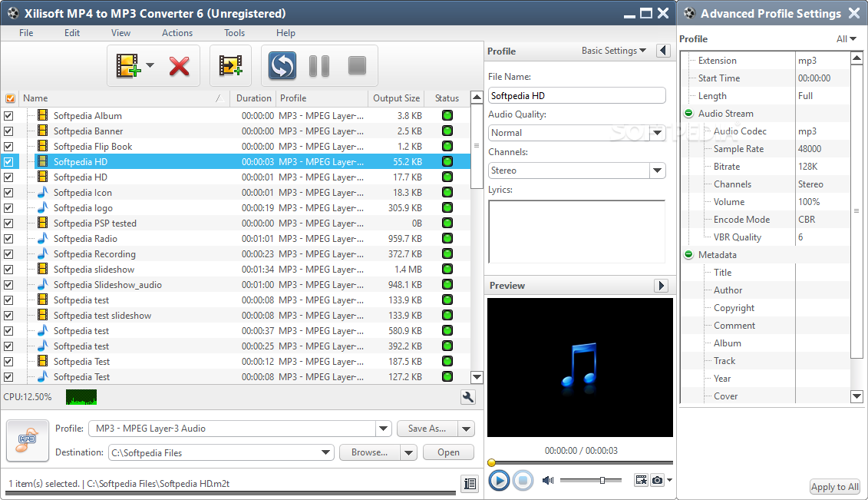
Task: Open the Help menu
Action: click(x=285, y=33)
